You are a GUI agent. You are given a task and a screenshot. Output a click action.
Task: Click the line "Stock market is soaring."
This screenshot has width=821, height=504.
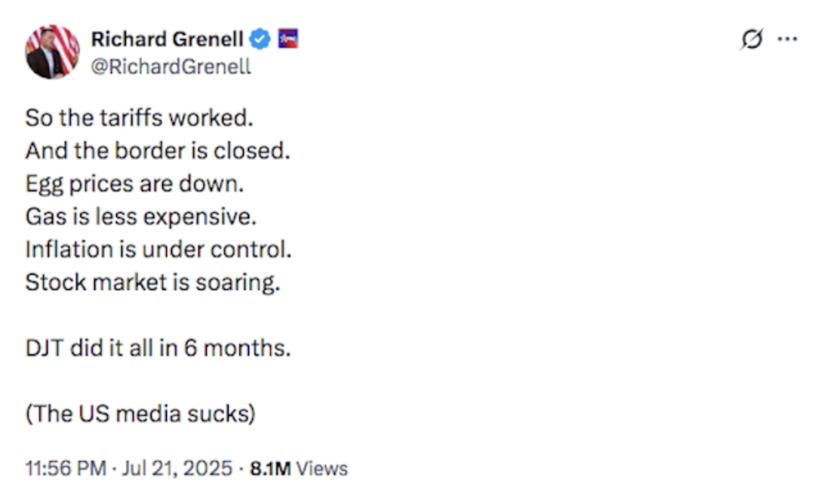pos(153,283)
